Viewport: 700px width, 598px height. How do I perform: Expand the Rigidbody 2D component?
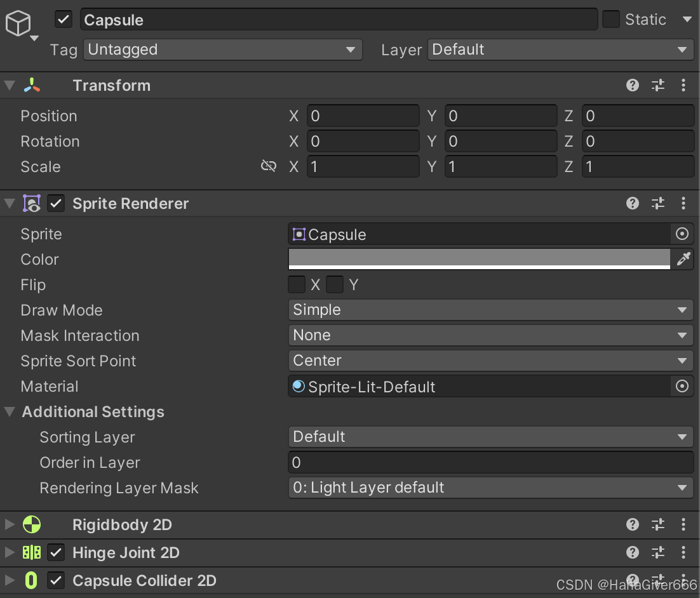(x=9, y=524)
